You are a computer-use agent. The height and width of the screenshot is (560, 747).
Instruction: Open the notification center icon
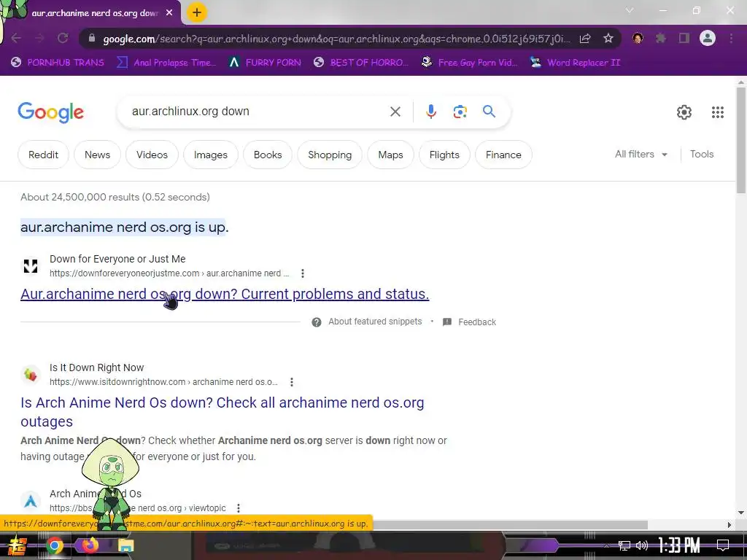click(x=723, y=545)
